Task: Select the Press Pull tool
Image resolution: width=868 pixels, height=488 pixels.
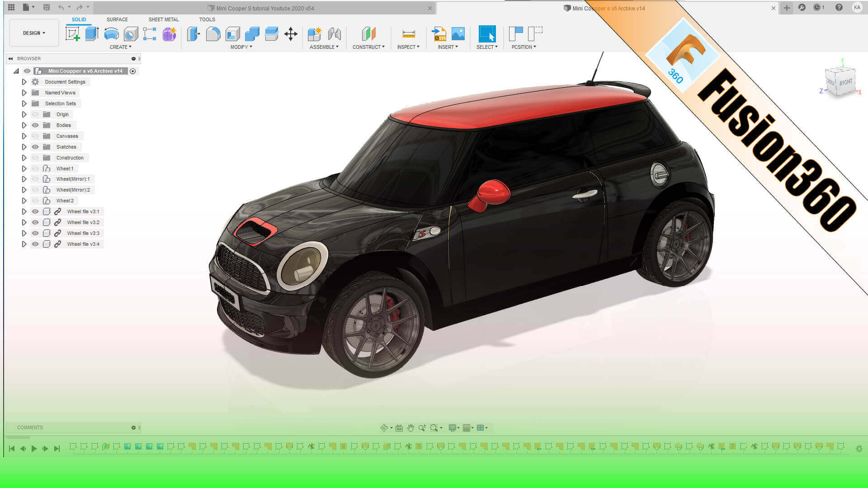Action: [x=193, y=34]
